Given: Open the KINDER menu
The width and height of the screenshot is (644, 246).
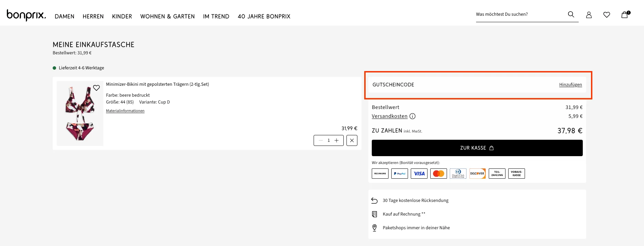Looking at the screenshot, I should (122, 16).
